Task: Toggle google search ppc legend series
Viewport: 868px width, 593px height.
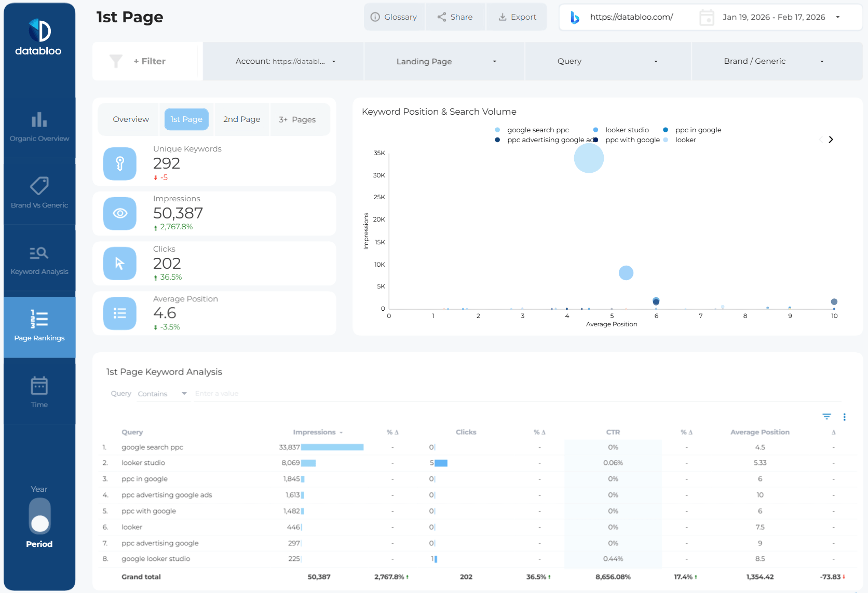Action: tap(537, 130)
